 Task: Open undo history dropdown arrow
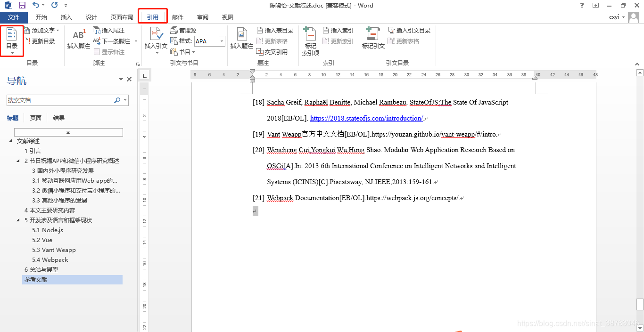point(43,5)
